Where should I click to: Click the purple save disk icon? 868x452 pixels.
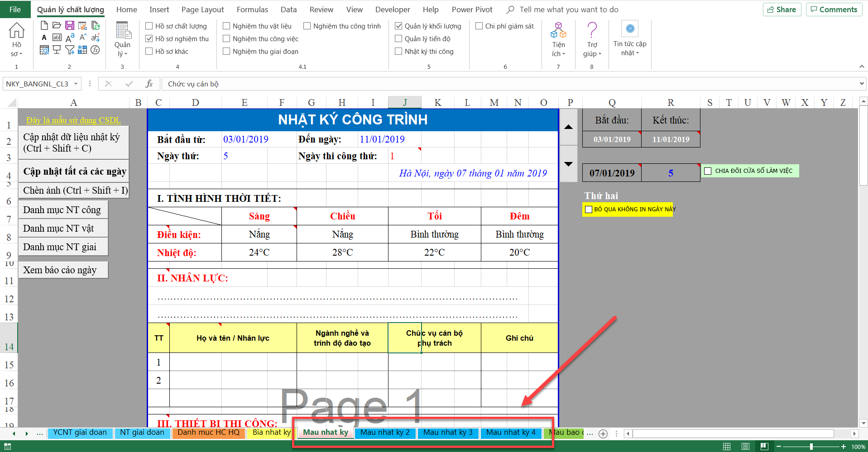click(70, 25)
